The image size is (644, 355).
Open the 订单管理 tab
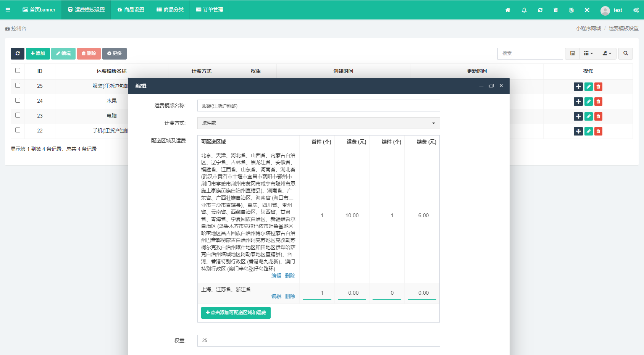point(210,10)
